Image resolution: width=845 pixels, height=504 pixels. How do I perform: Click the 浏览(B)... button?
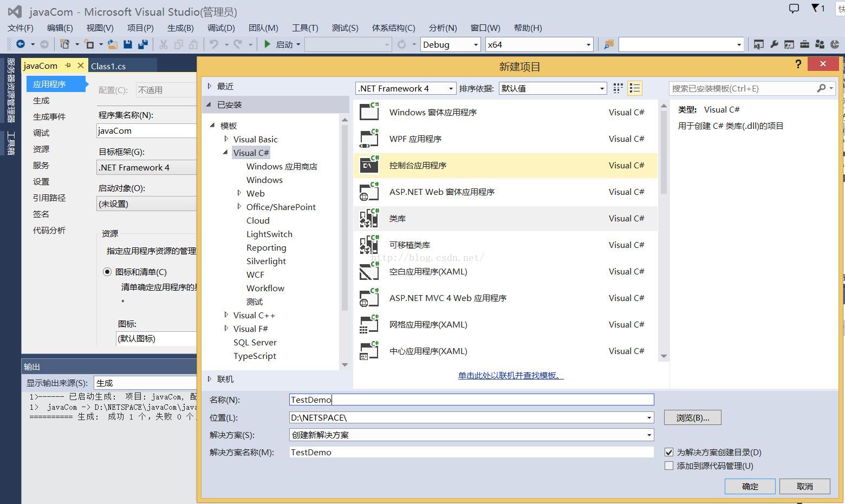[693, 417]
